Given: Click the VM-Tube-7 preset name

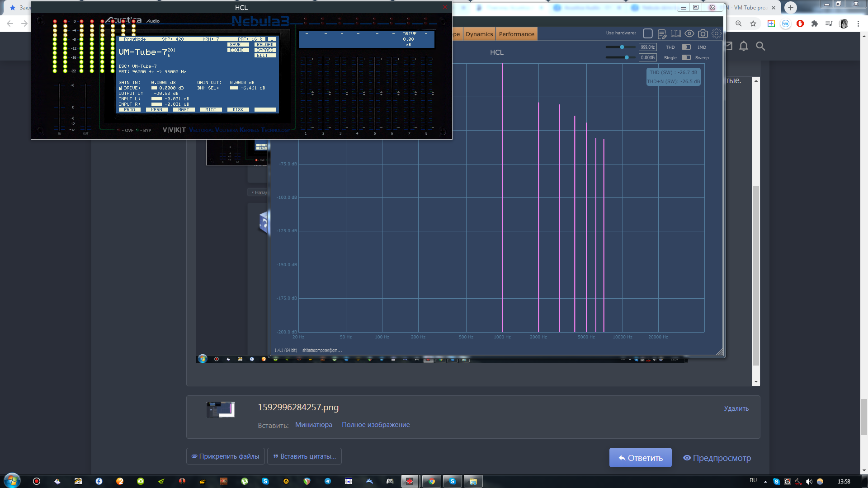Looking at the screenshot, I should [x=143, y=52].
